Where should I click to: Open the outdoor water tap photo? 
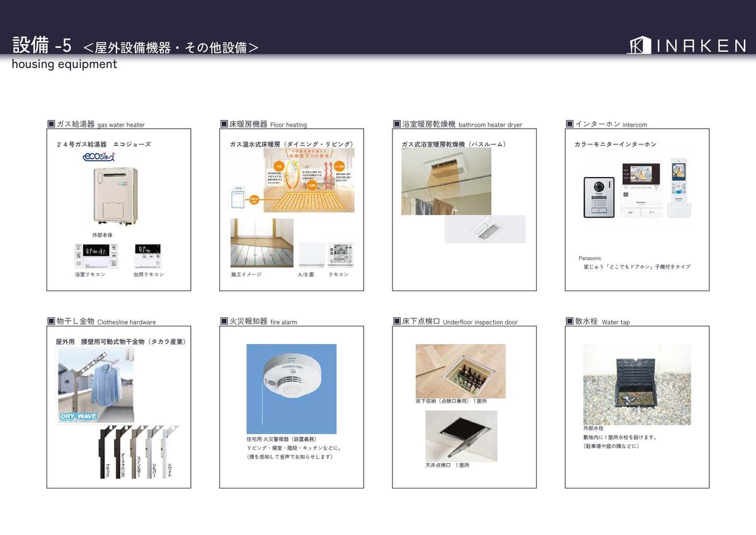pos(636,384)
